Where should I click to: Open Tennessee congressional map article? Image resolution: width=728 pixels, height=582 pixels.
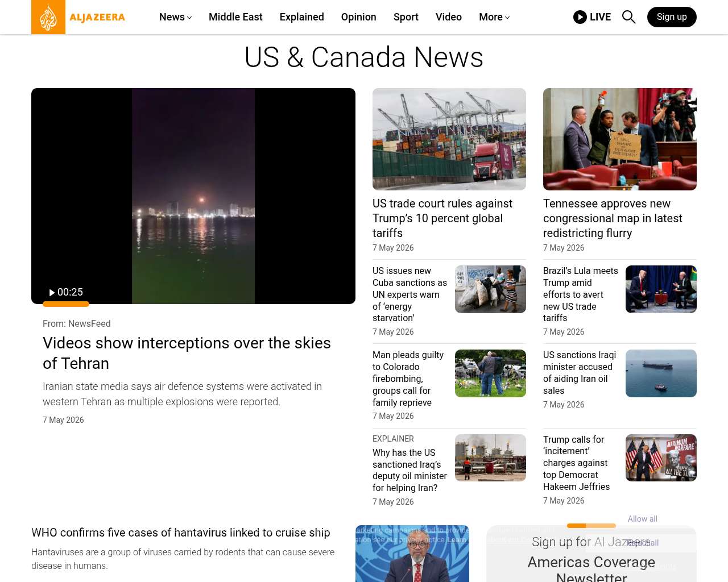(613, 218)
